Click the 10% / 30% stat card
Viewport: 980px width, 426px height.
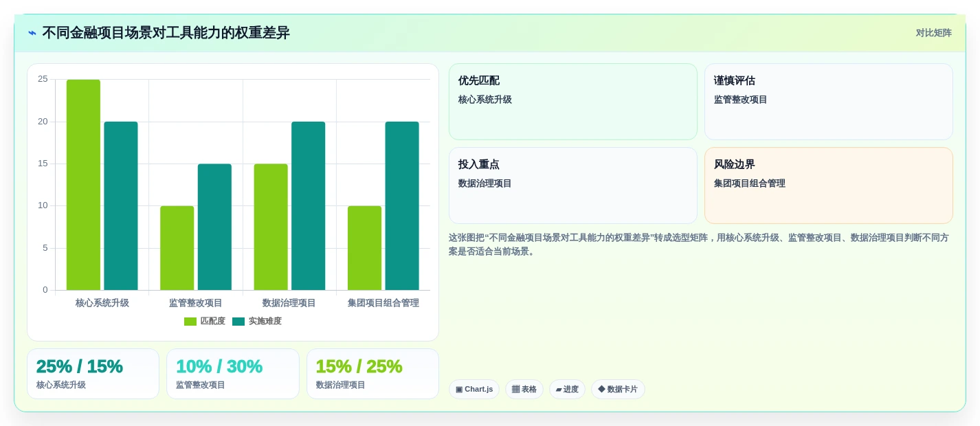tap(233, 374)
